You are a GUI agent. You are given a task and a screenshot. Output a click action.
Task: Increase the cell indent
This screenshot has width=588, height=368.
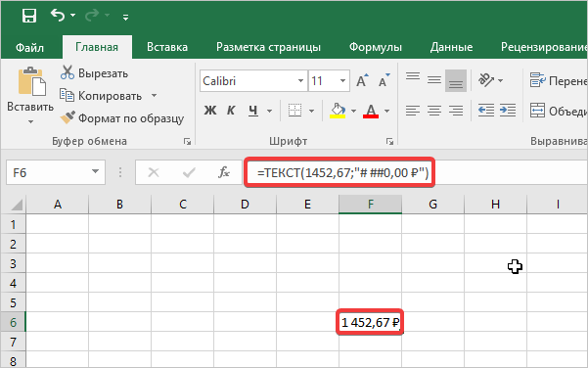tap(508, 111)
